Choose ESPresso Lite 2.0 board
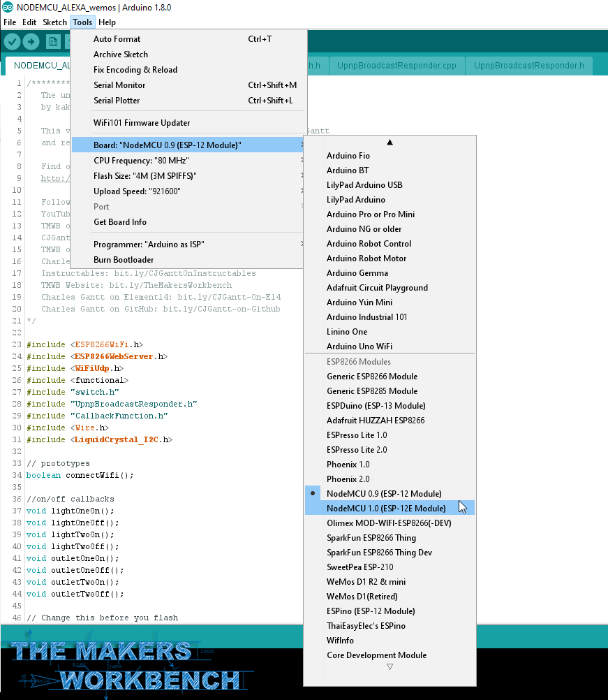The width and height of the screenshot is (608, 700). tap(390, 450)
